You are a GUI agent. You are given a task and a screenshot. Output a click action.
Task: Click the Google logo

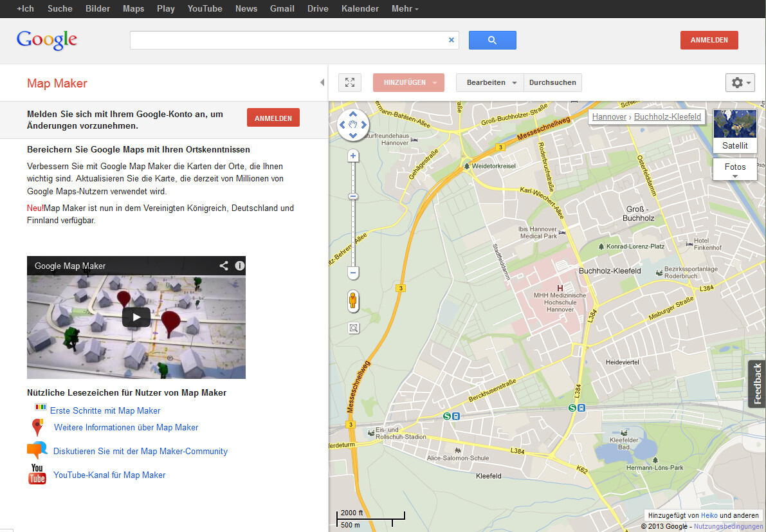point(46,40)
